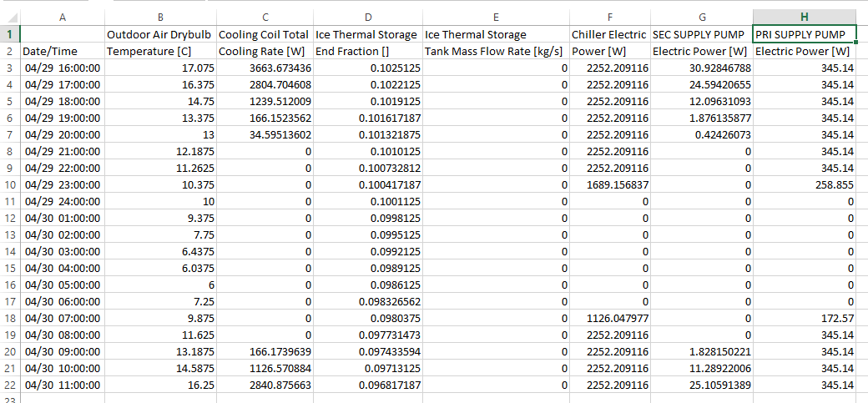Select highlighted column H header
The height and width of the screenshot is (403, 868).
[x=805, y=18]
